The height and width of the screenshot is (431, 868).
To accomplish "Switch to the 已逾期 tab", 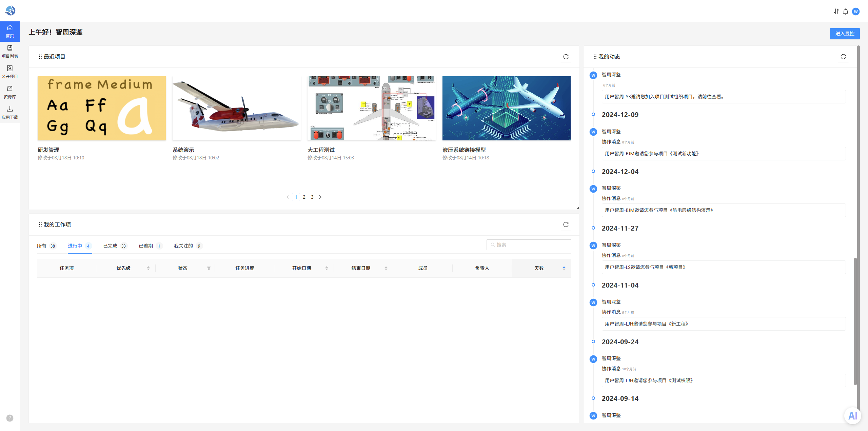I will (x=151, y=246).
